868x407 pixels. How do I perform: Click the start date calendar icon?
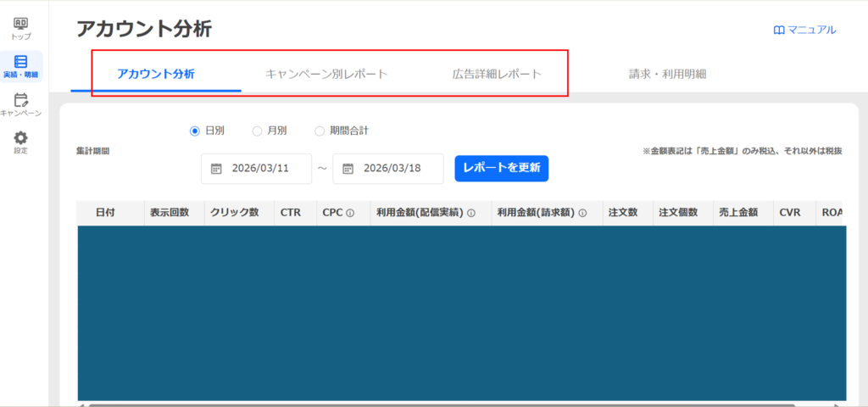pyautogui.click(x=216, y=168)
